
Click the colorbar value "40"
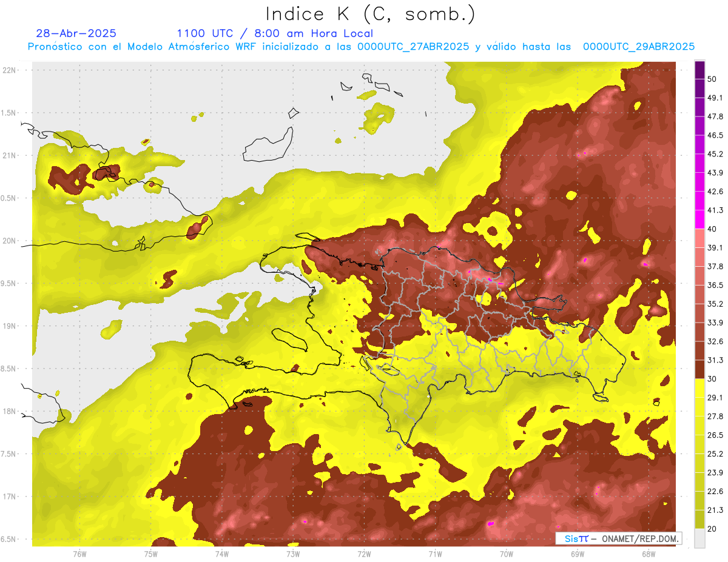tap(712, 229)
